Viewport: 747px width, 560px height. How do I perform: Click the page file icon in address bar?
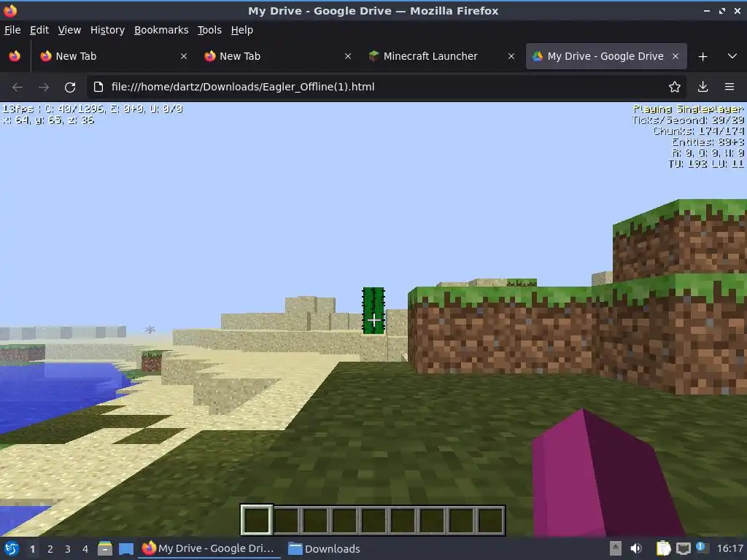tap(98, 87)
